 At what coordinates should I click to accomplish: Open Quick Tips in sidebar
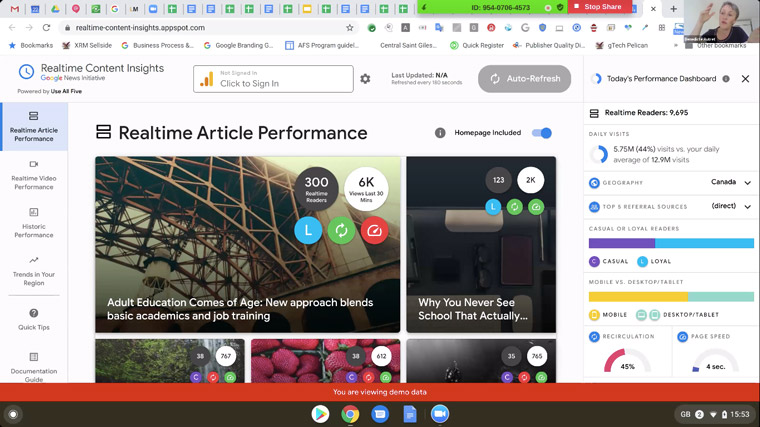(33, 319)
